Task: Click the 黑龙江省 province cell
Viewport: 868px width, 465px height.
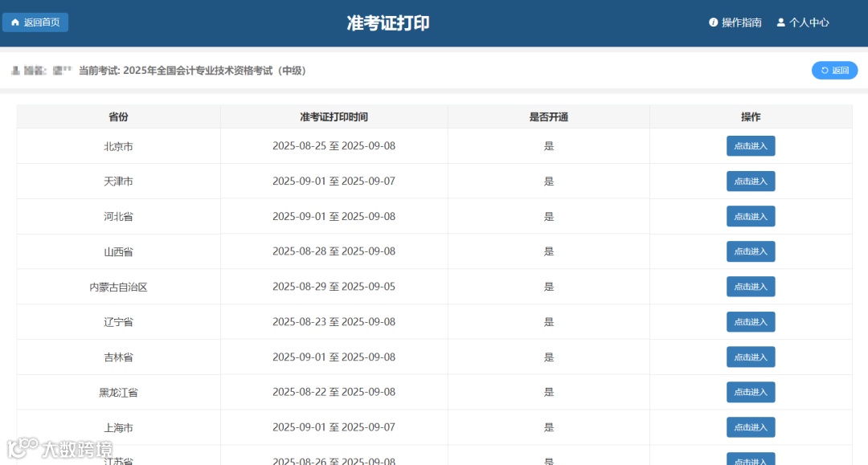Action: 118,393
